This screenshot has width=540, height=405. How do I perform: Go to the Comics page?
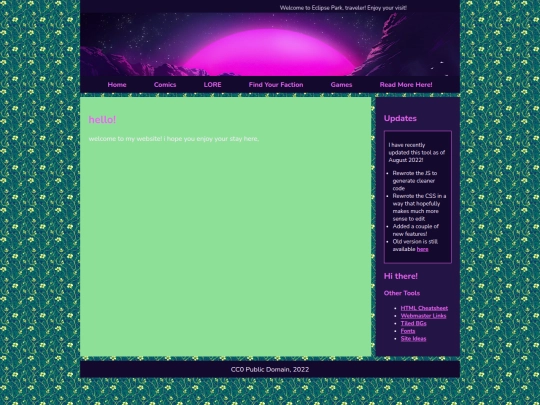[165, 85]
